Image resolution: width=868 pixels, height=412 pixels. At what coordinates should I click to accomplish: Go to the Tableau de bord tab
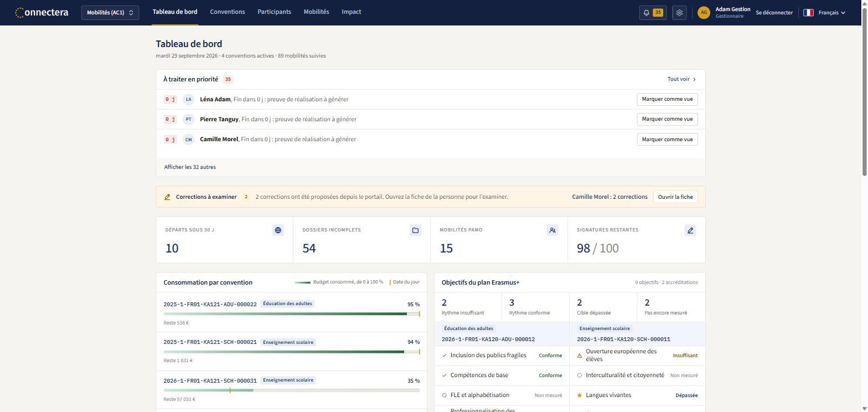(175, 12)
